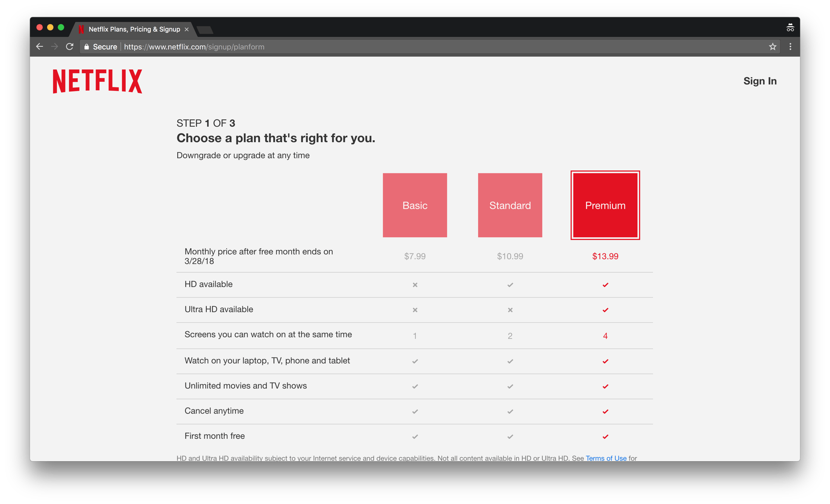Open the Terms of Use link
This screenshot has width=830, height=504.
point(606,458)
